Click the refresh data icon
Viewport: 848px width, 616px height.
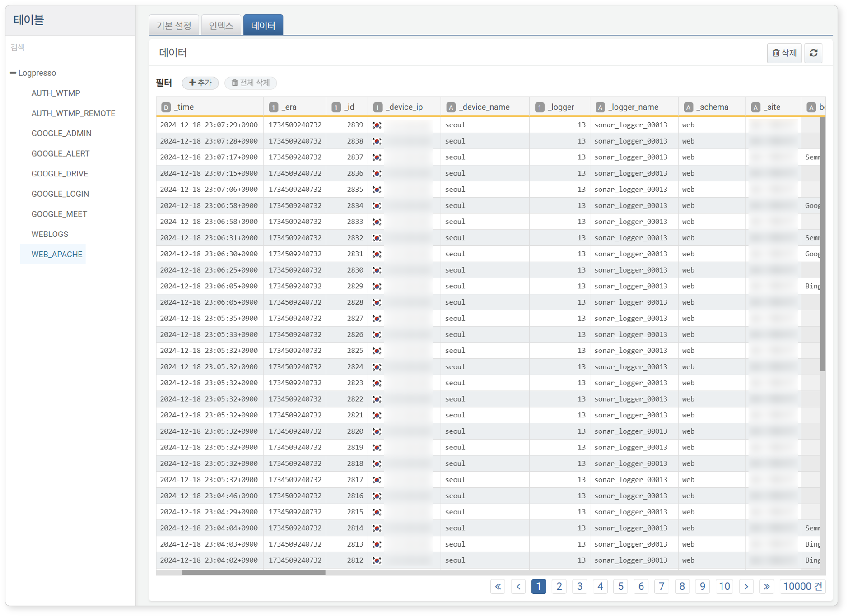click(813, 53)
